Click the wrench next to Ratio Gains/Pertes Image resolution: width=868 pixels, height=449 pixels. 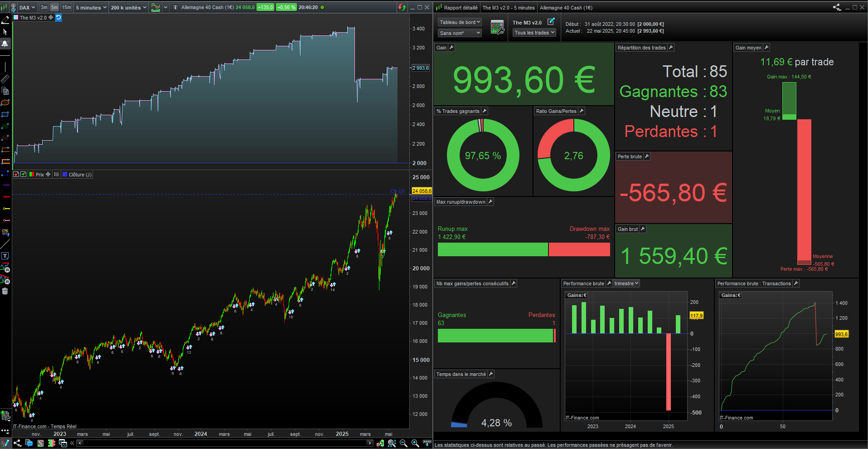pyautogui.click(x=582, y=111)
